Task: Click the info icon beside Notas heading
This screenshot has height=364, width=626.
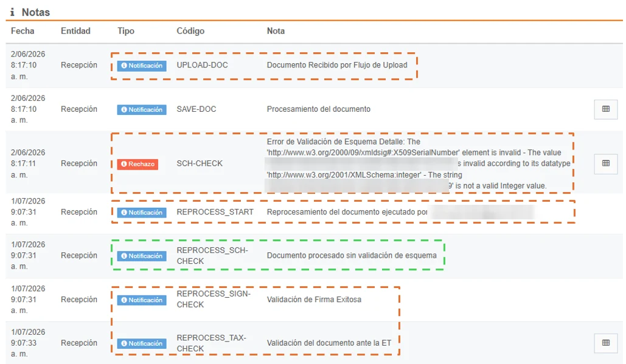Action: tap(12, 12)
